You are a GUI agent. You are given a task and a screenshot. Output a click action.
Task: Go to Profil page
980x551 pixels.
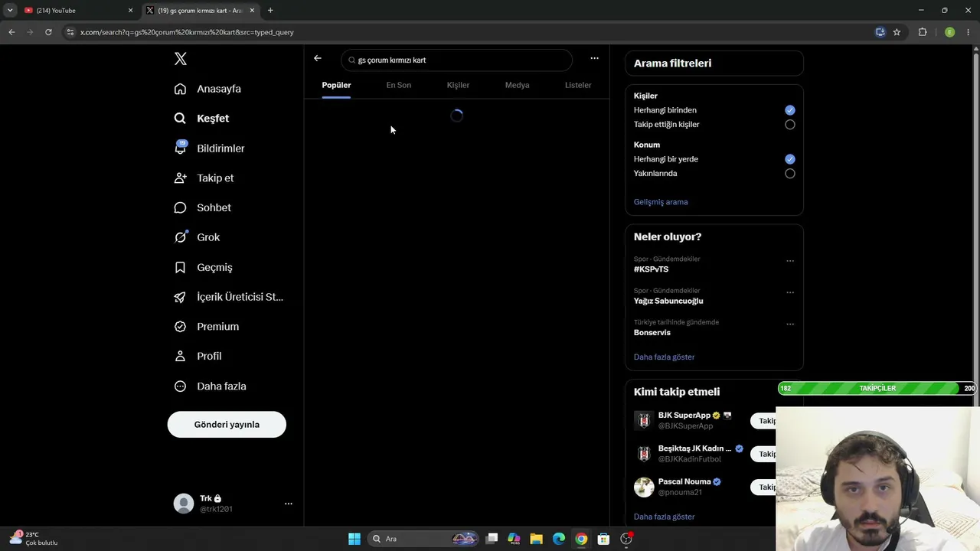coord(198,357)
